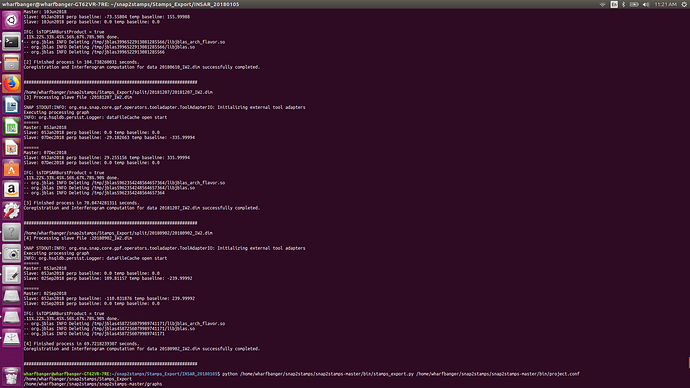Open the 11:21 AM clock calendar

[x=665, y=4]
